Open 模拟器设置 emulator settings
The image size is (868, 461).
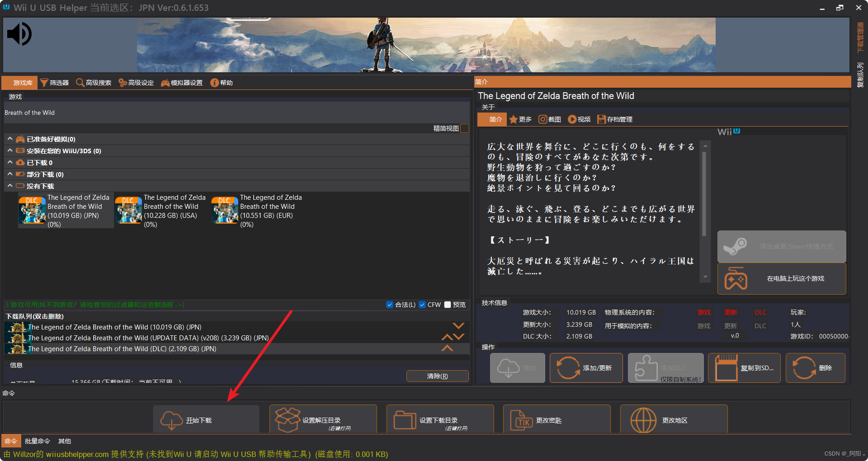click(x=182, y=83)
